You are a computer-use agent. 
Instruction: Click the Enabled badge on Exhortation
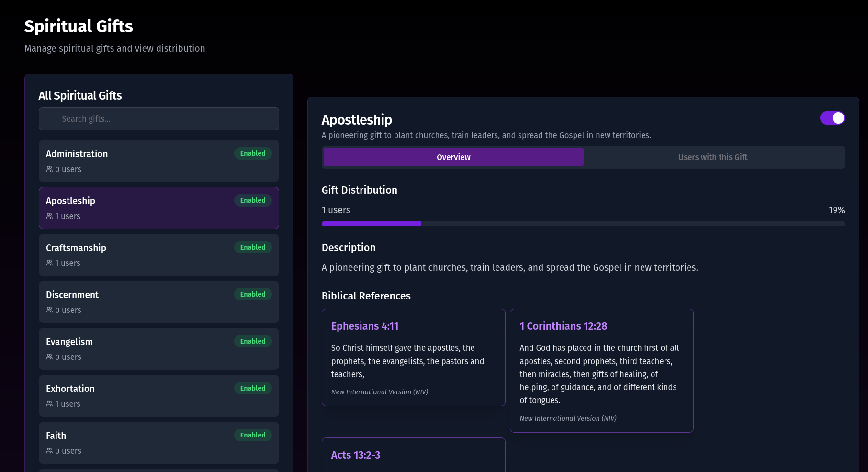pos(253,388)
